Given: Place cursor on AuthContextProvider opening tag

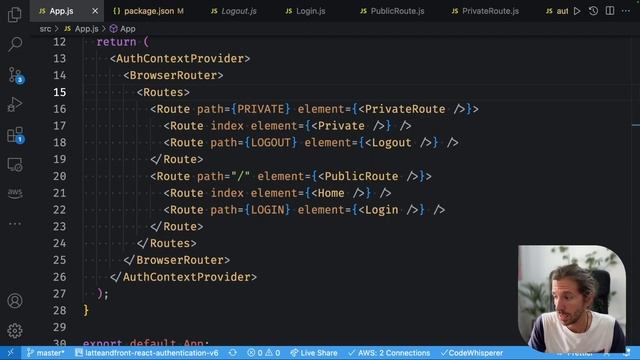Looking at the screenshot, I should (180, 59).
